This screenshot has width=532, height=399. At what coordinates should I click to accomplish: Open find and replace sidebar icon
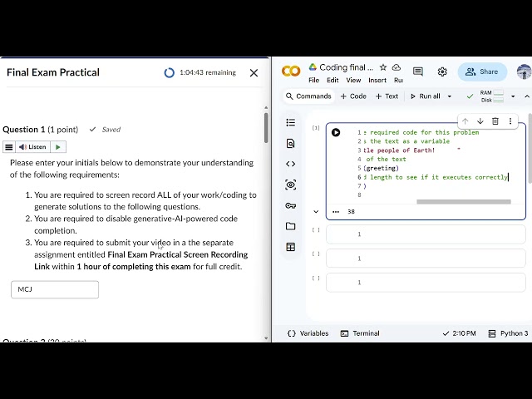point(290,144)
